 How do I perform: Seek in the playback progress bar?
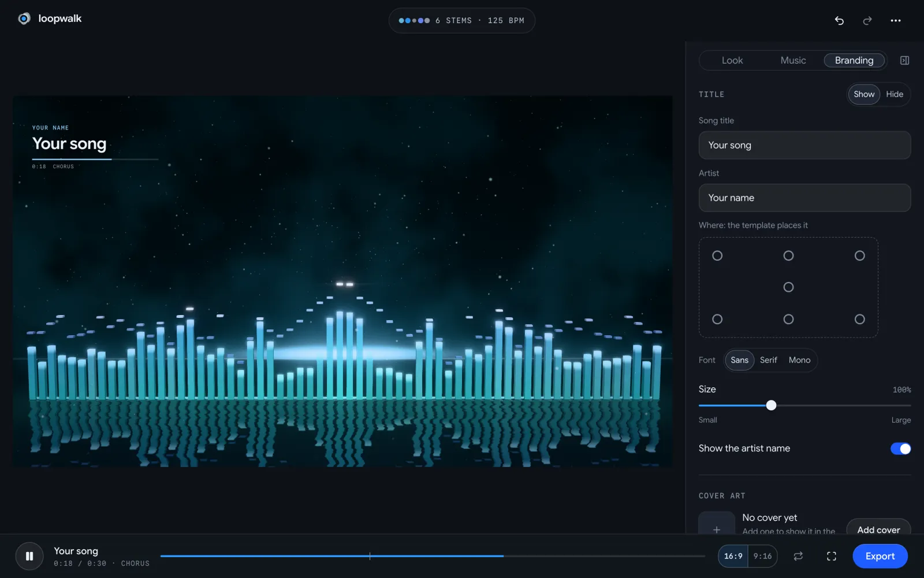click(x=433, y=556)
